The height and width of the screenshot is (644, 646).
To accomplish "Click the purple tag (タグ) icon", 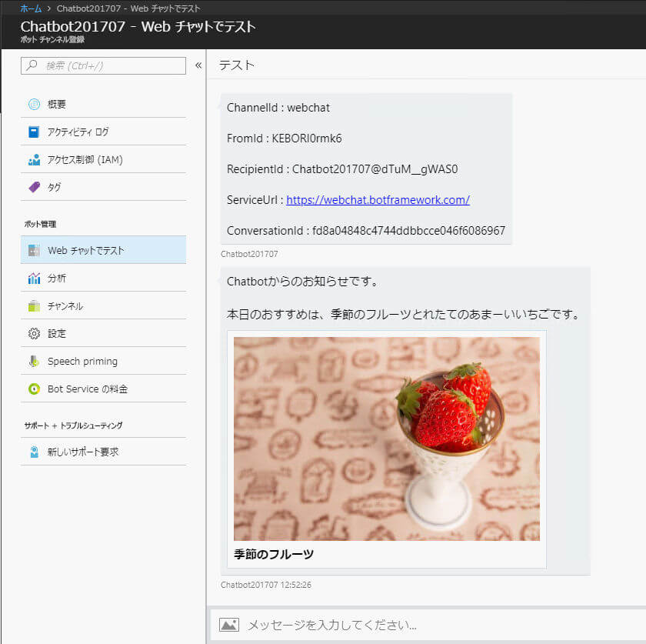I will pyautogui.click(x=34, y=187).
